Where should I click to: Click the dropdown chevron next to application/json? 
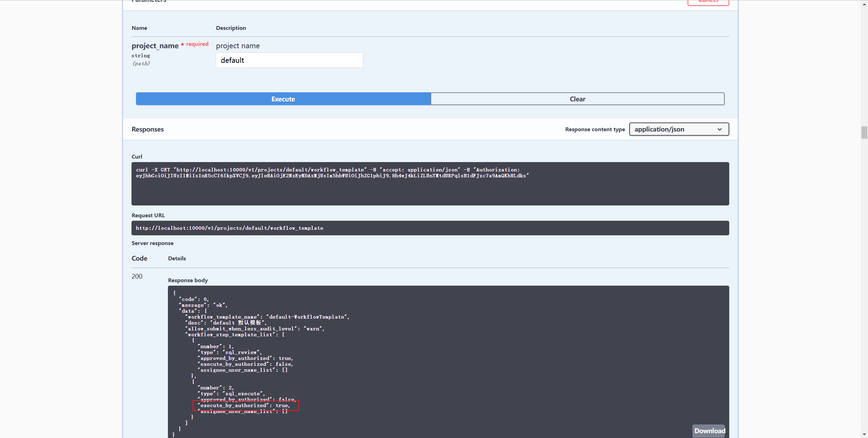(x=719, y=129)
